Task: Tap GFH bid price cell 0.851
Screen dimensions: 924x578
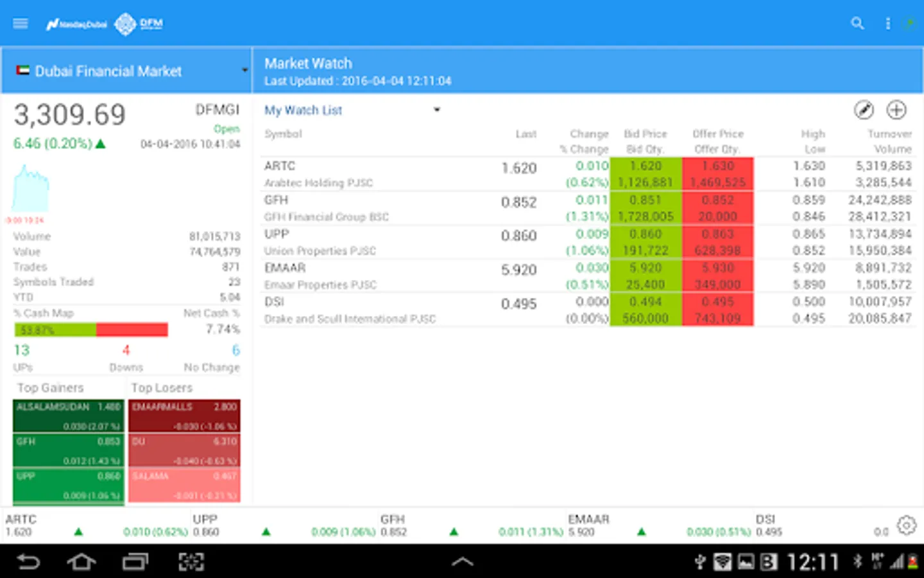Action: click(x=646, y=200)
